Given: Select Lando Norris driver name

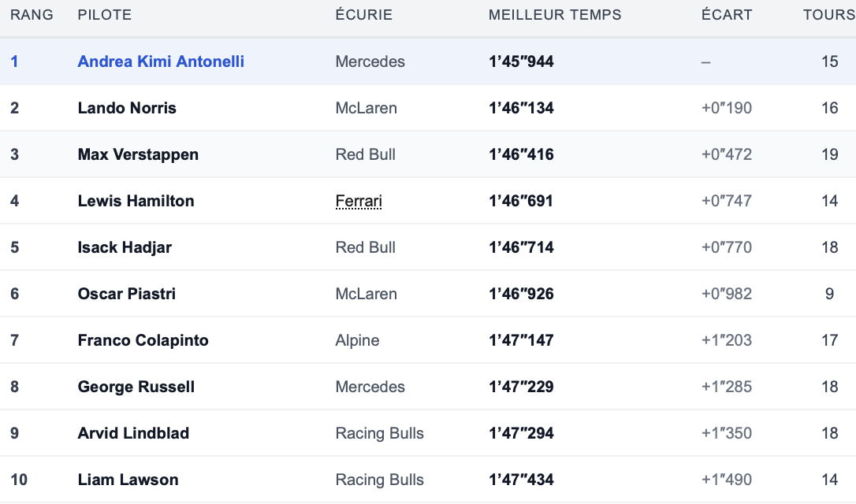Looking at the screenshot, I should click(x=127, y=108).
